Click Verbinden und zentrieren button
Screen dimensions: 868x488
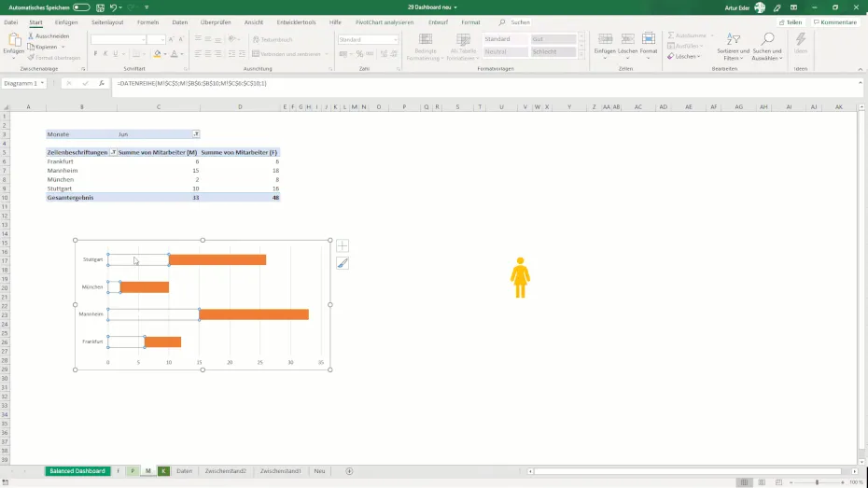click(287, 54)
